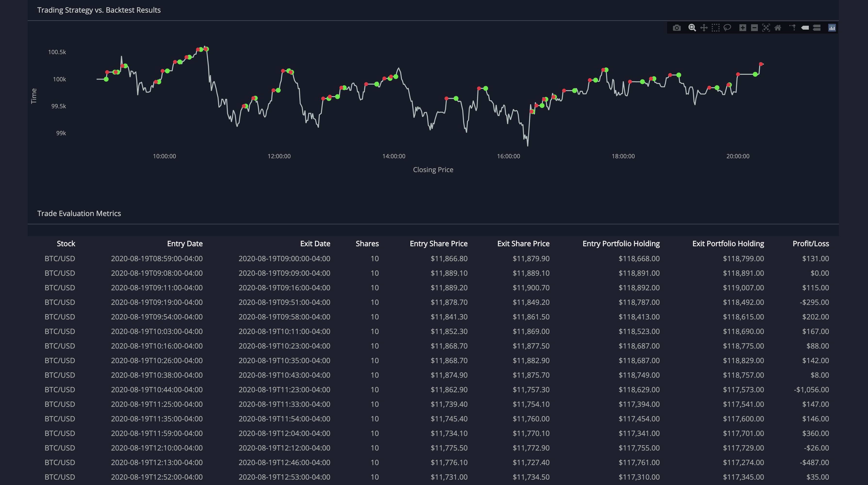Open the Plotly logo link in the modebar
Screen dimensions: 868x485
[832, 28]
